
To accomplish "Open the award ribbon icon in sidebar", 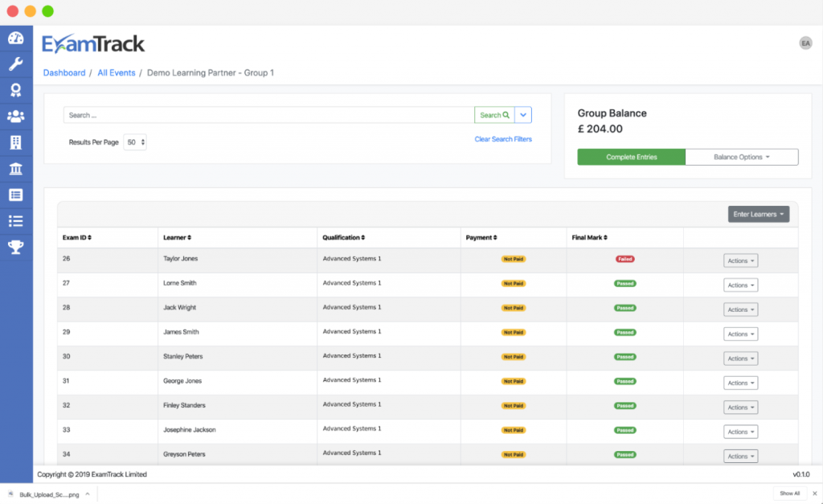I will pyautogui.click(x=16, y=90).
